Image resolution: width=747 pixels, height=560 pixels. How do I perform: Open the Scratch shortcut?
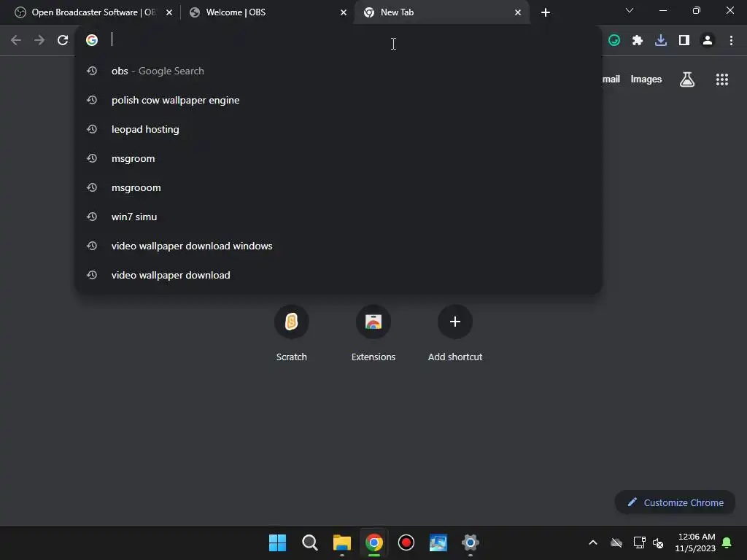click(x=292, y=333)
